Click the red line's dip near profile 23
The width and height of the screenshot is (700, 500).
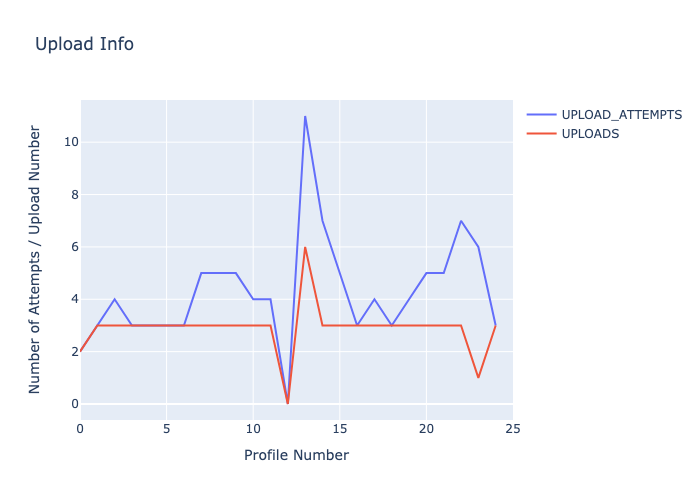478,377
